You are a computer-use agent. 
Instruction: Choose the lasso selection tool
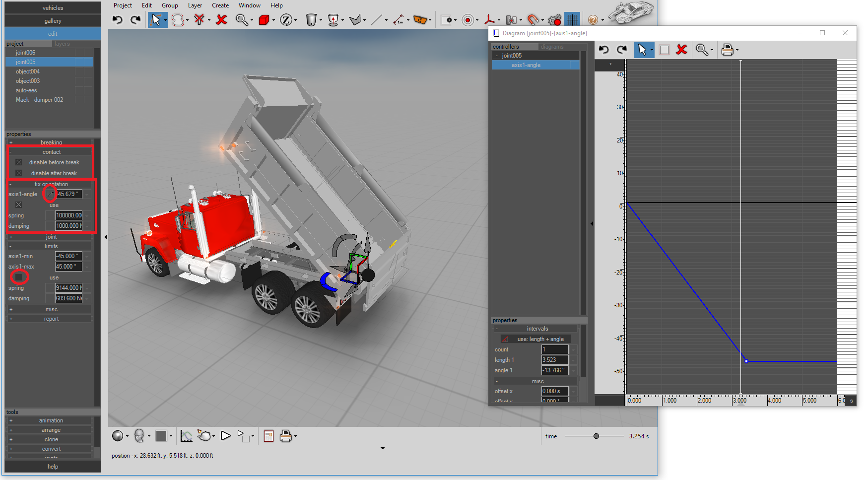pyautogui.click(x=178, y=20)
